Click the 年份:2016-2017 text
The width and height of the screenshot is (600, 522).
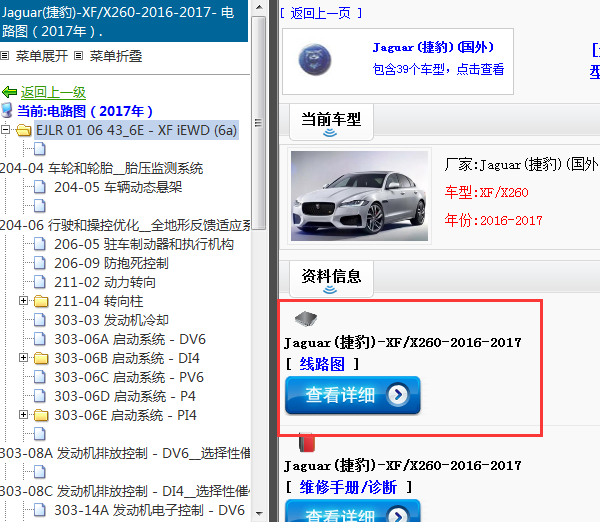click(x=493, y=220)
